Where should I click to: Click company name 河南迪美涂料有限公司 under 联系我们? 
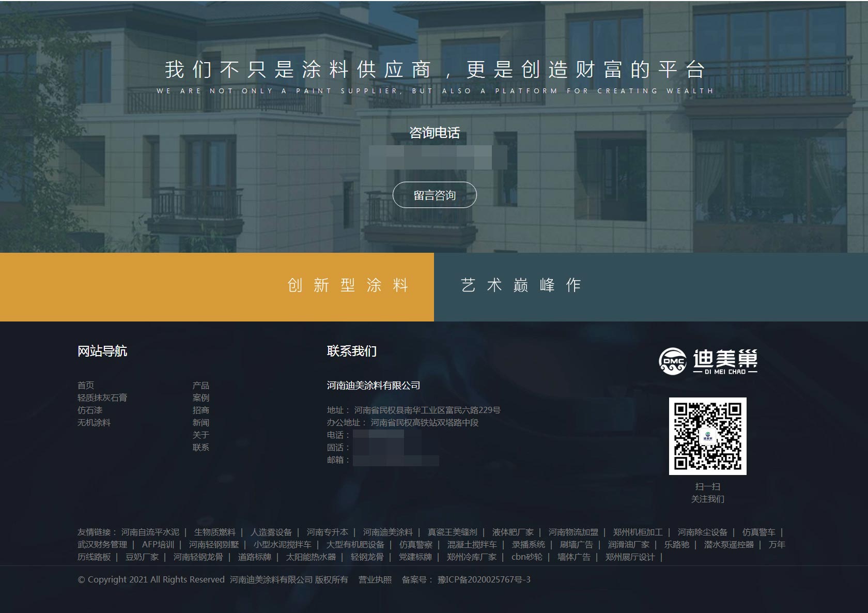(374, 385)
